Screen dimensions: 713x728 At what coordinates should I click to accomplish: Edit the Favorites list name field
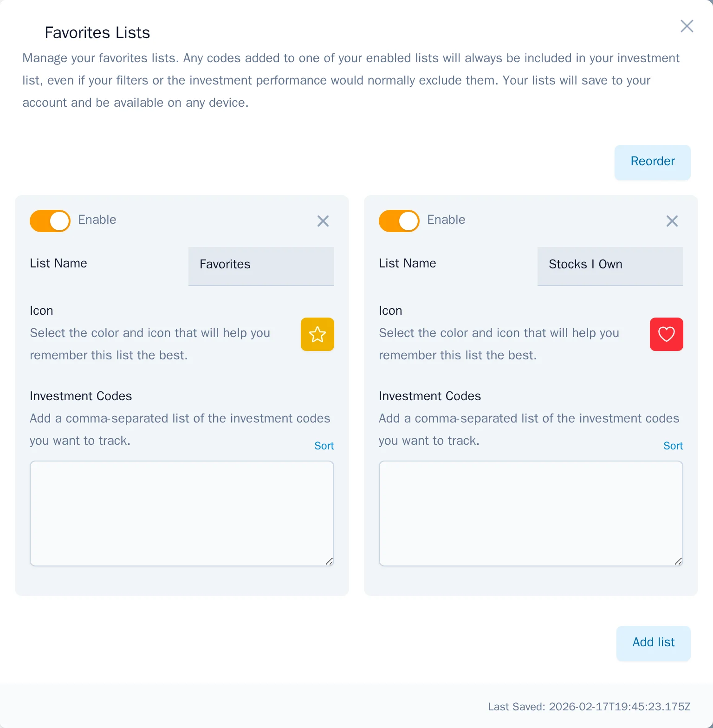[x=261, y=266]
